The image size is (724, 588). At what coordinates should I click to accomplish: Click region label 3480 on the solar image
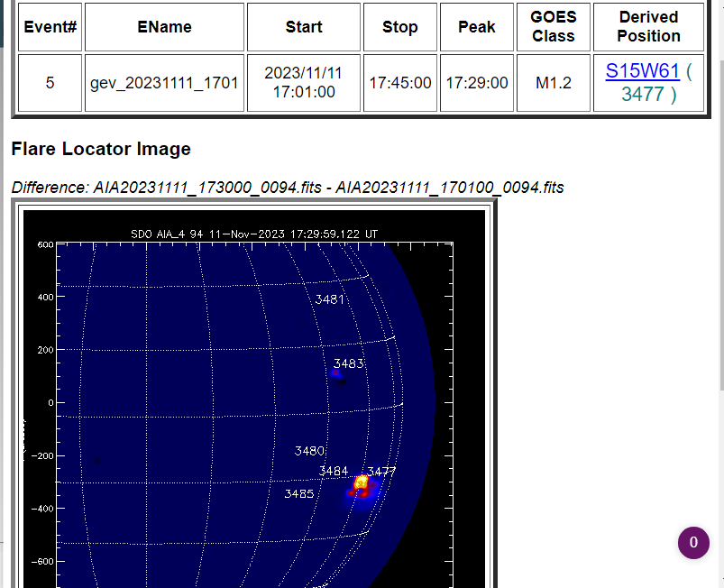click(309, 451)
